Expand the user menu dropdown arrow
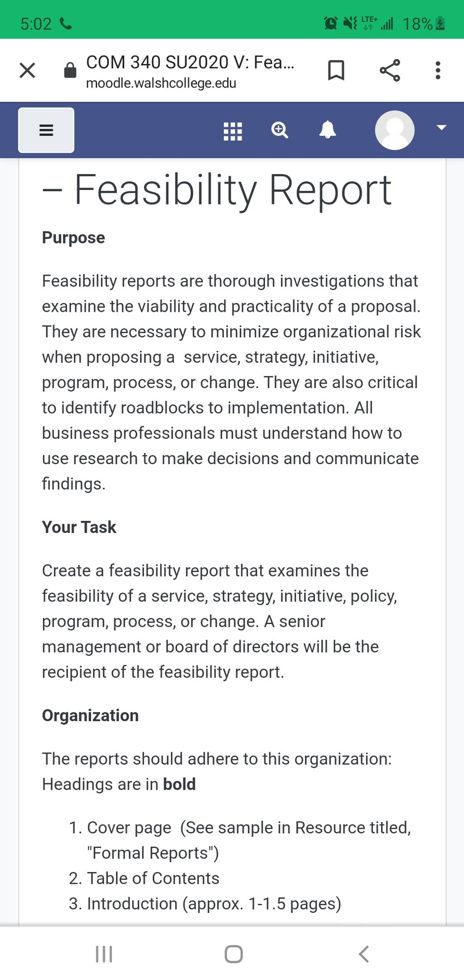The width and height of the screenshot is (464, 980). point(442,127)
